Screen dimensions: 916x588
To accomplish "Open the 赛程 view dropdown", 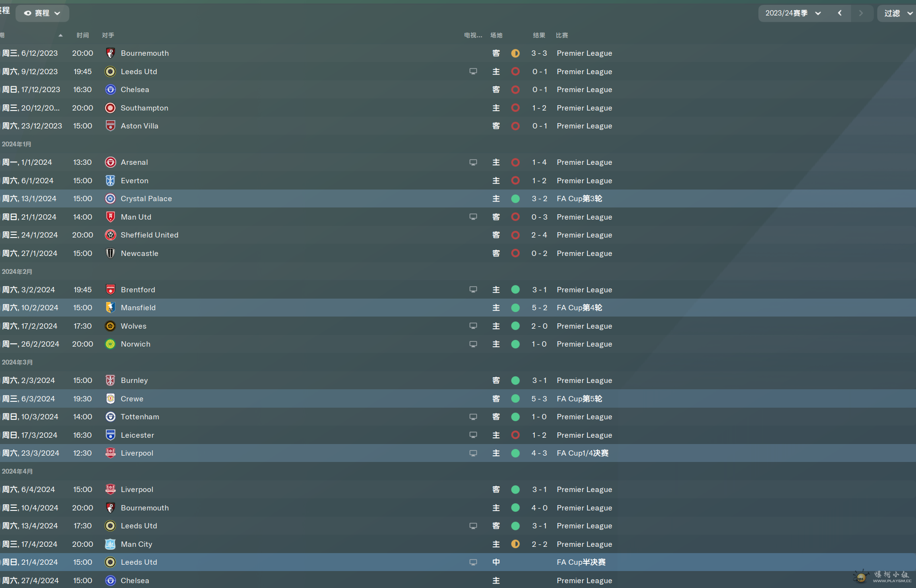I will 42,13.
